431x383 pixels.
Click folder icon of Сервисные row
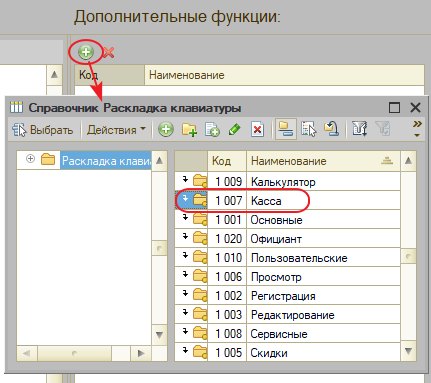pos(200,333)
